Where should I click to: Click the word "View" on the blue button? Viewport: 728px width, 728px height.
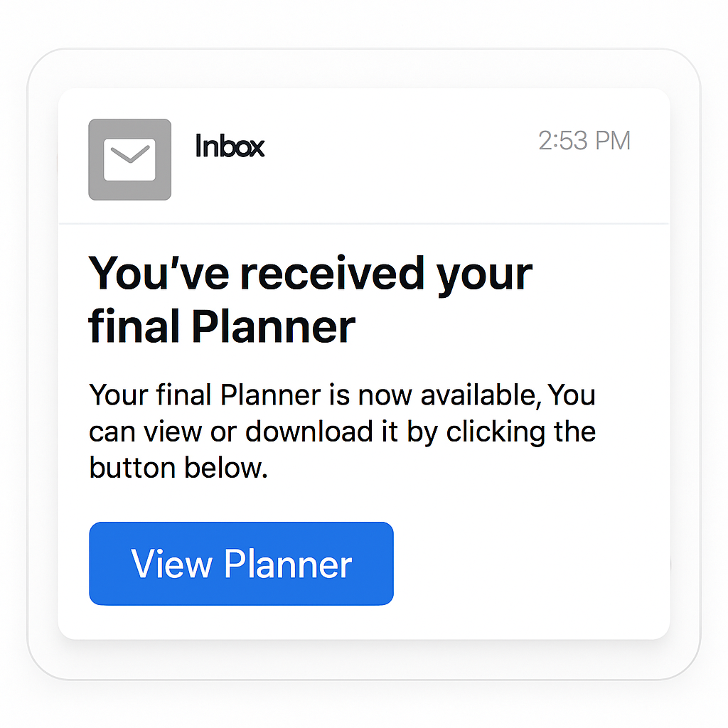171,564
